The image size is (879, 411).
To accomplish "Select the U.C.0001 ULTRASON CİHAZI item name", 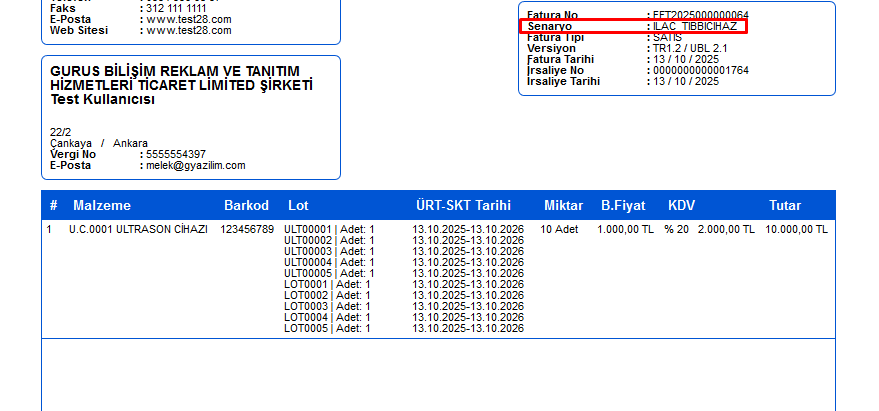I will point(138,230).
